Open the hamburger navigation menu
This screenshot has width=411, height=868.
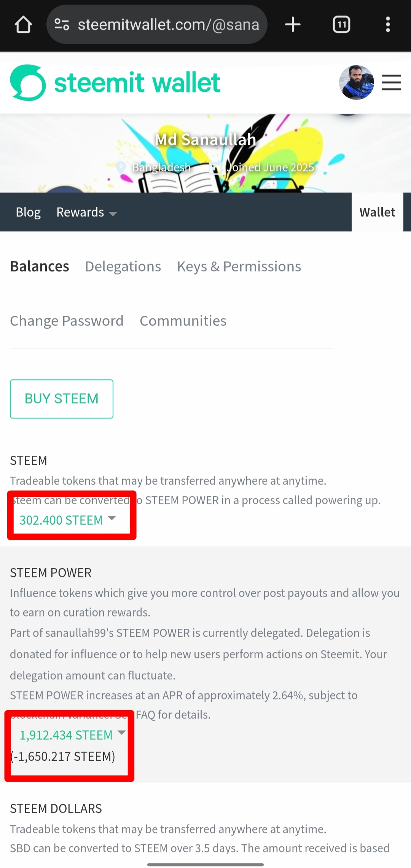tap(391, 83)
